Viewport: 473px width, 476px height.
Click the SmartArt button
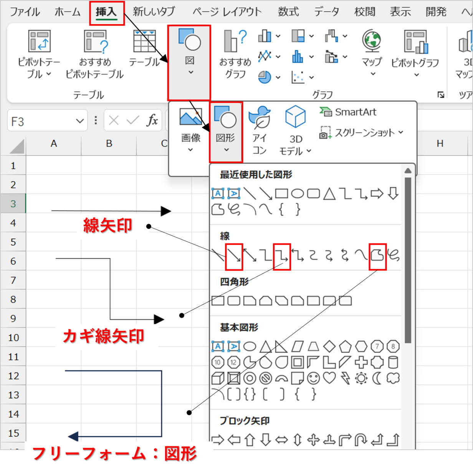(348, 112)
